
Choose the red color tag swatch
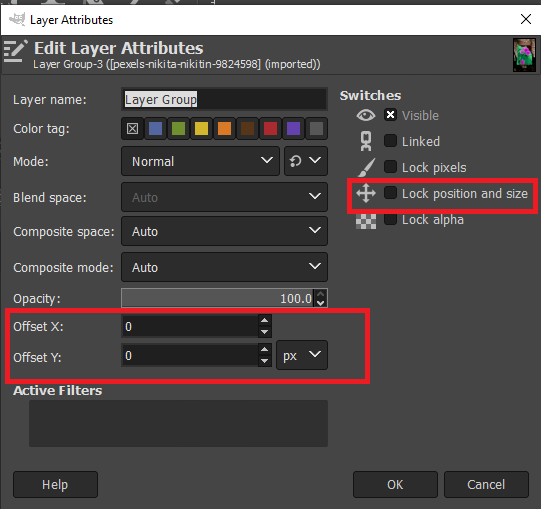point(270,129)
